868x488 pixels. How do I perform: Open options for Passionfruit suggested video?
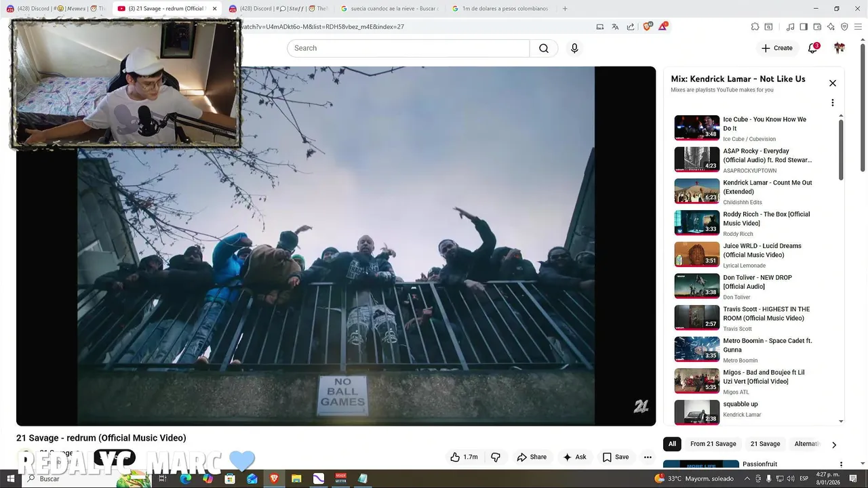(x=842, y=464)
